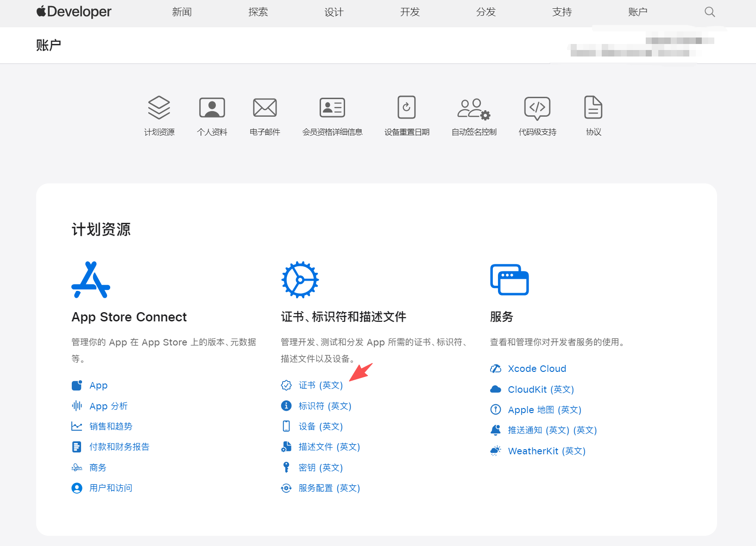
Task: Open 付款和财务报告 link
Action: [x=120, y=447]
